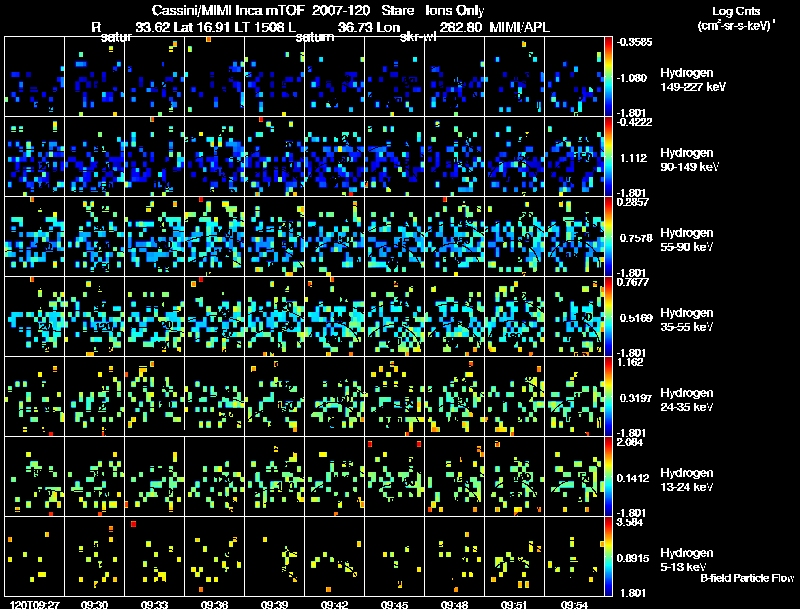800x609 pixels.
Task: Click the Hydrogen 13-24 keV row label
Action: pos(686,480)
